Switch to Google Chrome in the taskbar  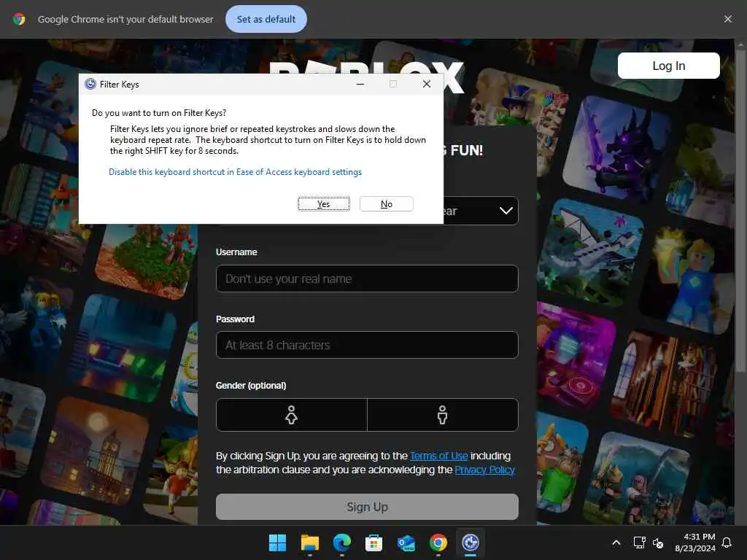point(438,542)
